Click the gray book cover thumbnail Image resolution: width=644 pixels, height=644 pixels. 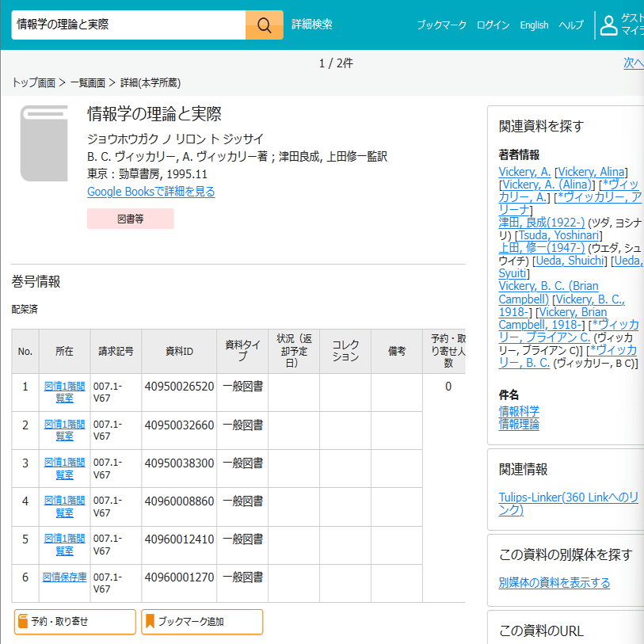click(x=44, y=143)
